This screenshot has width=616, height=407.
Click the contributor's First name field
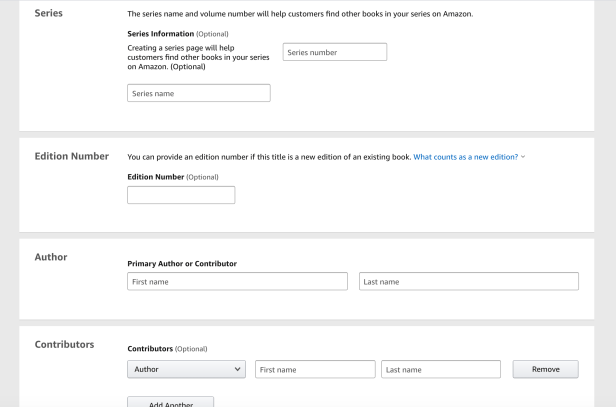point(314,370)
